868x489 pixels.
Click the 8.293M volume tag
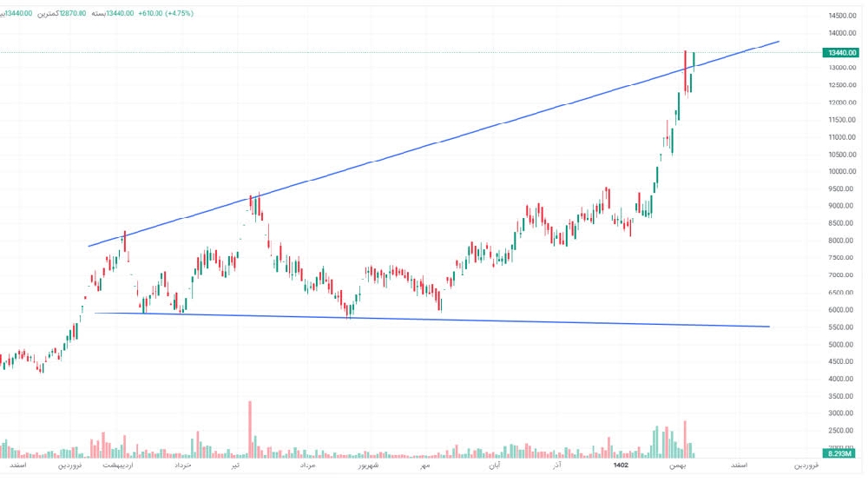[x=839, y=453]
